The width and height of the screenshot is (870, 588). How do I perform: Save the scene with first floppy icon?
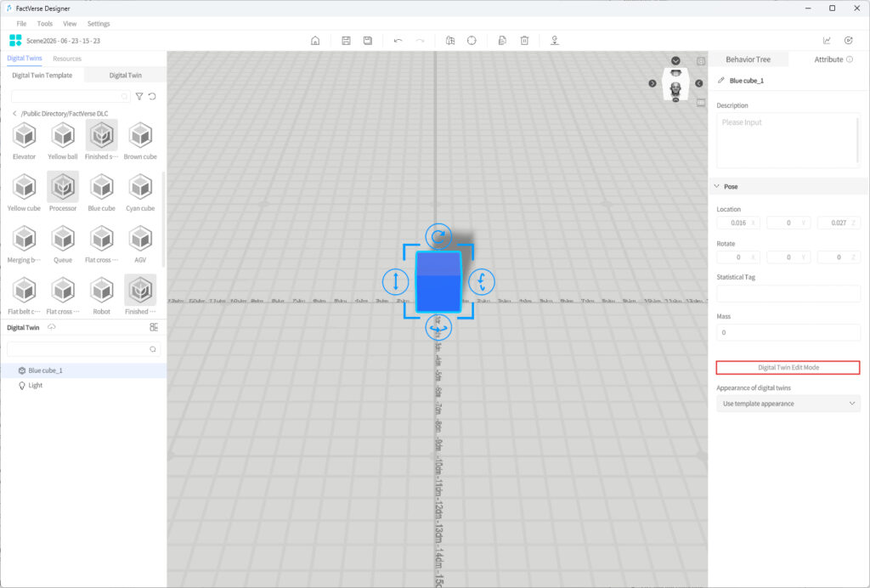tap(346, 41)
